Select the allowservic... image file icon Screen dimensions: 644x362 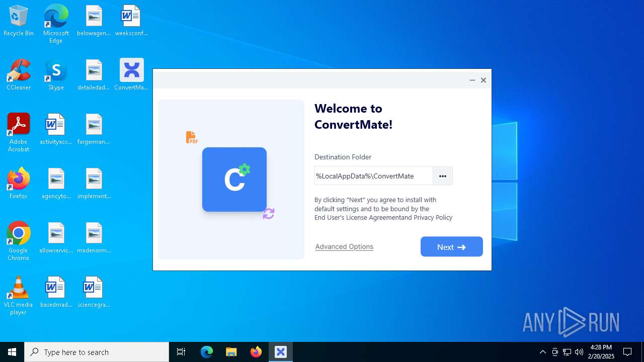pos(56,238)
